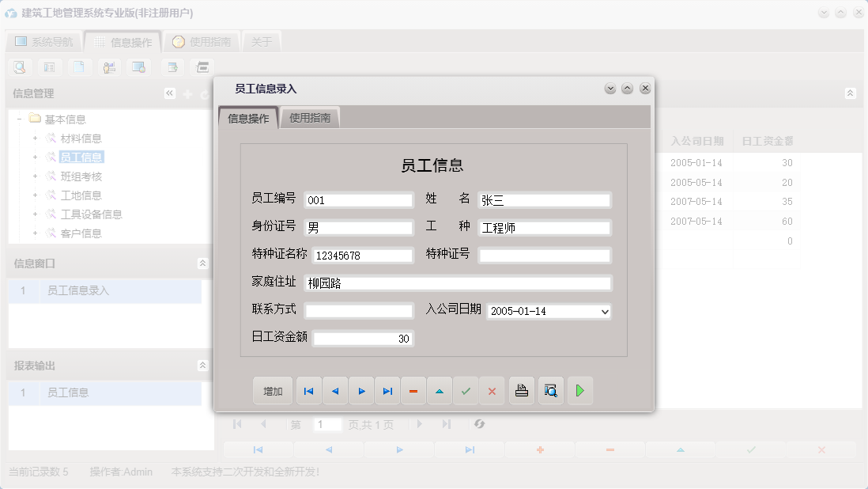868x489 pixels.
Task: Click the green run arrow icon
Action: point(579,390)
